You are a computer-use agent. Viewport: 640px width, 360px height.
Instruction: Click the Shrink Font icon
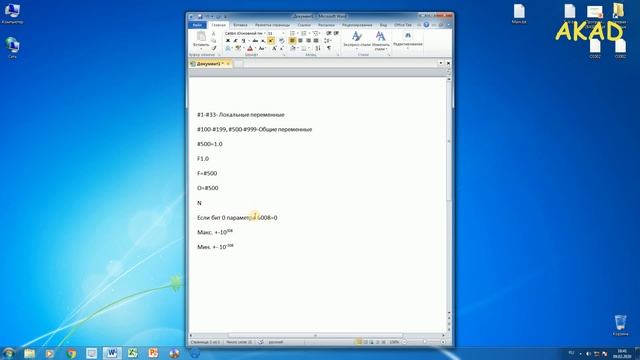point(282,48)
